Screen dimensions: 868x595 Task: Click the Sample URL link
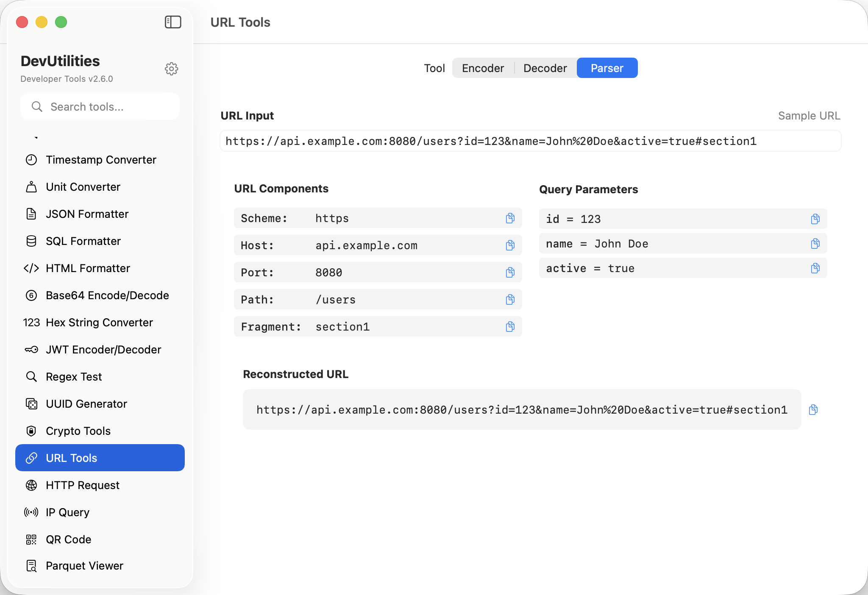coord(809,116)
